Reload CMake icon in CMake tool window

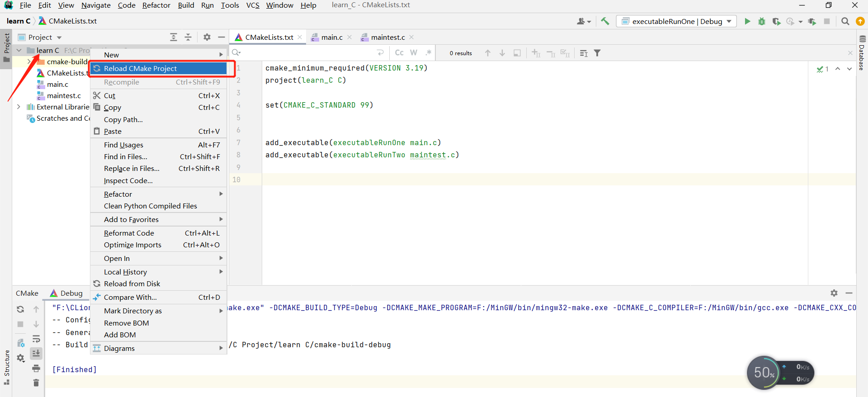[20, 309]
